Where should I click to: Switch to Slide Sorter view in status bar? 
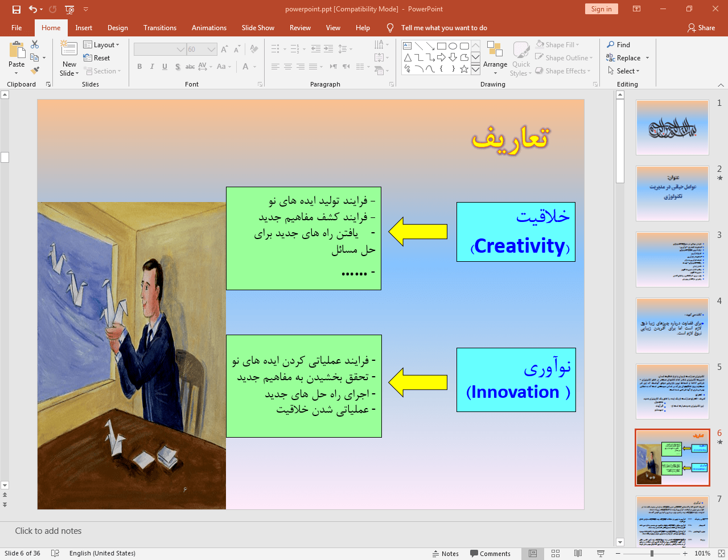tap(555, 553)
